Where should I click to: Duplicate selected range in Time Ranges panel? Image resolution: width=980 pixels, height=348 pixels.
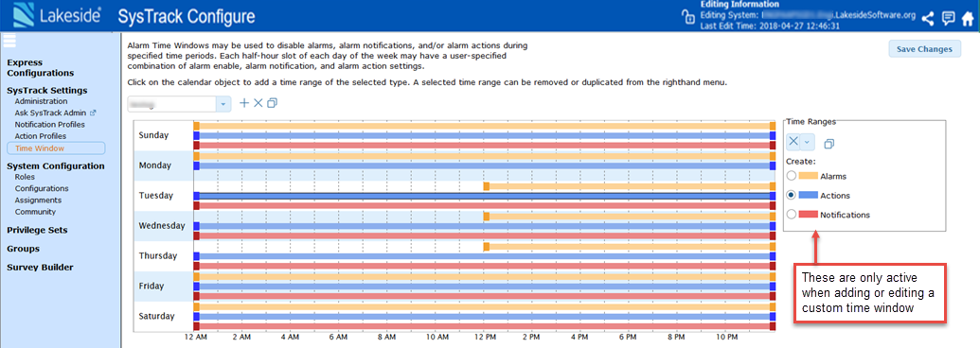[829, 144]
